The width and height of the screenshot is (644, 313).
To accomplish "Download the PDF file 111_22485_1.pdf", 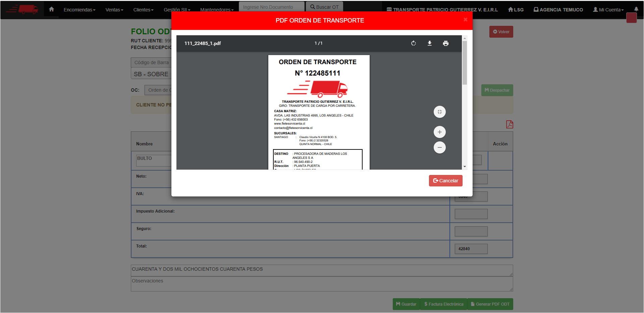I will tap(430, 43).
